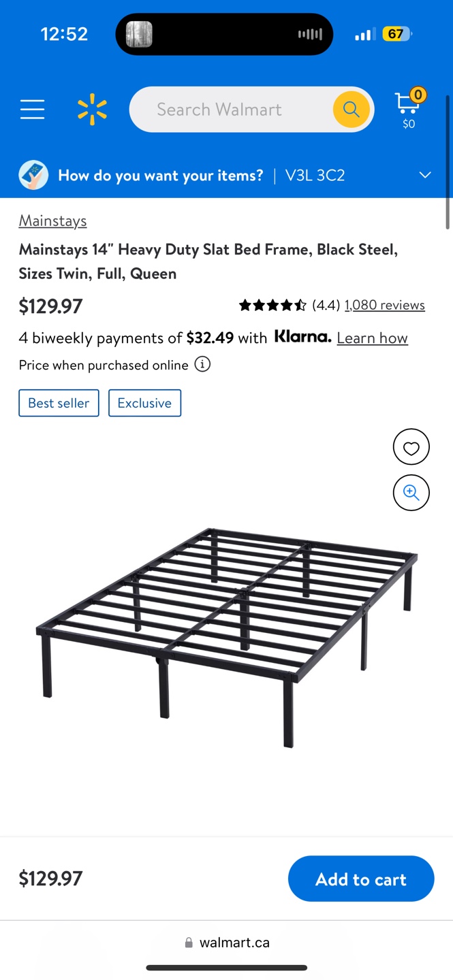Expand the "How do you want your items?" chevron

pyautogui.click(x=425, y=176)
